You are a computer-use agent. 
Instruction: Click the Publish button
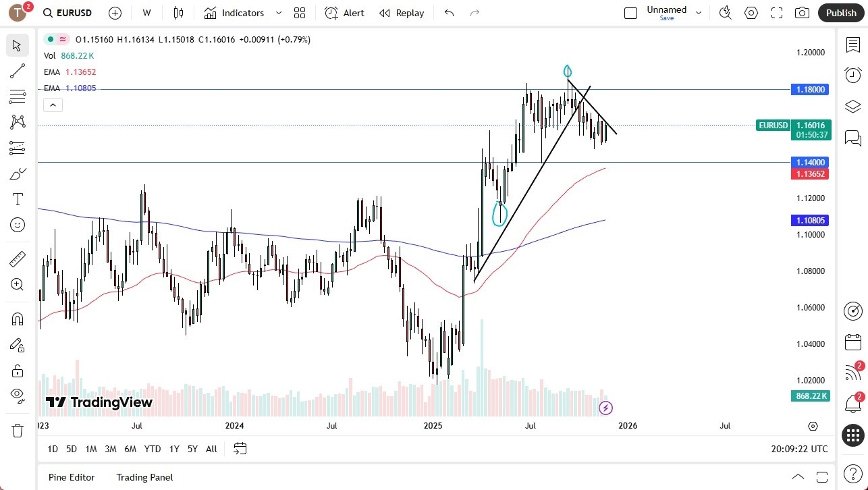[x=840, y=12]
